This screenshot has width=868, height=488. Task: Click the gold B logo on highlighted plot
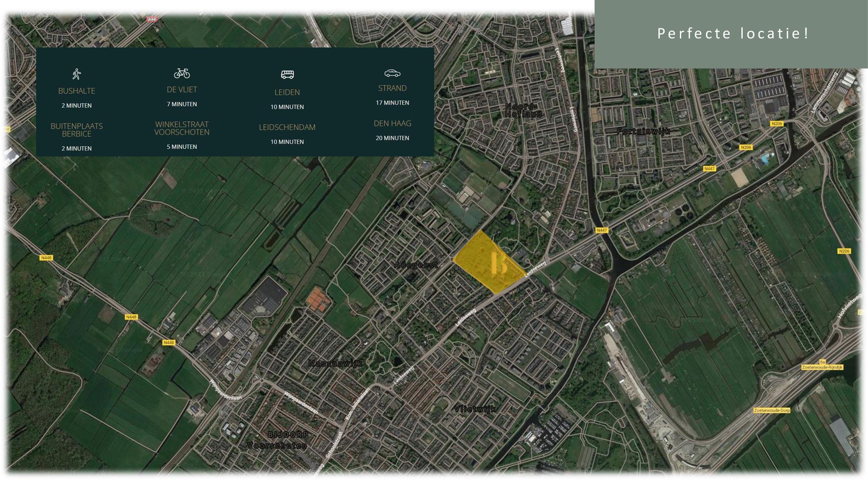point(499,263)
